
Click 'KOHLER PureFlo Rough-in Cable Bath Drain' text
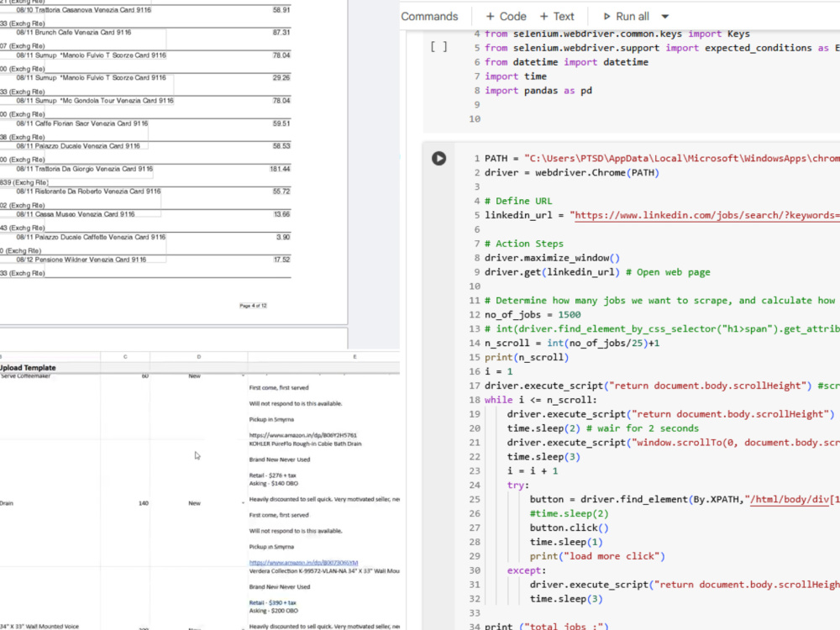point(306,444)
